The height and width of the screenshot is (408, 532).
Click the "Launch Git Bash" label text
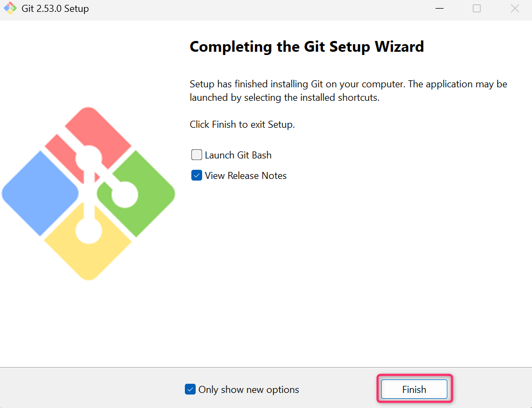tap(238, 155)
